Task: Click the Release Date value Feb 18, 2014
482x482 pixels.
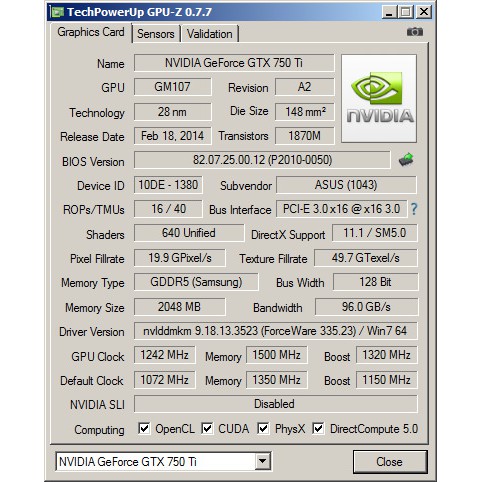Action: (172, 136)
